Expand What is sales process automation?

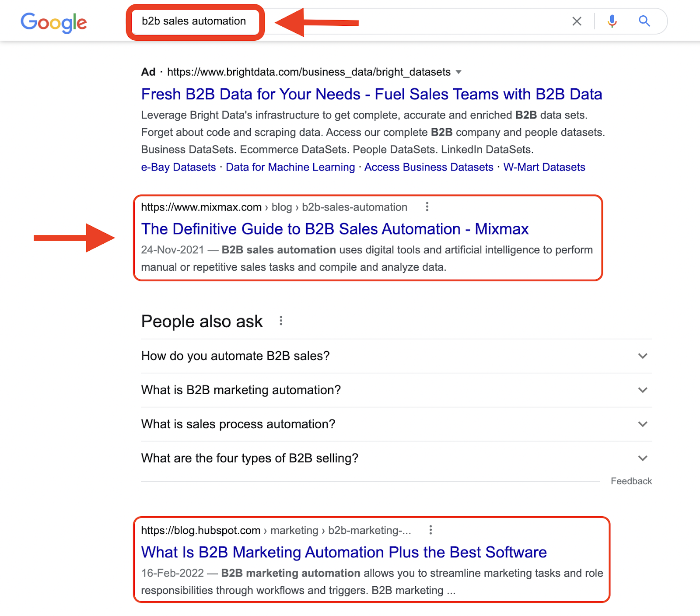pyautogui.click(x=396, y=424)
